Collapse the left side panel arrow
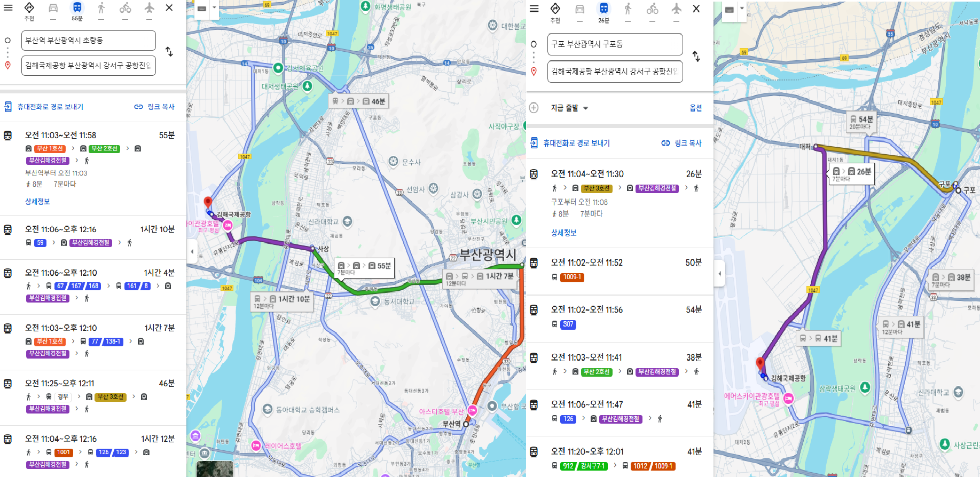This screenshot has width=980, height=477. (x=192, y=251)
